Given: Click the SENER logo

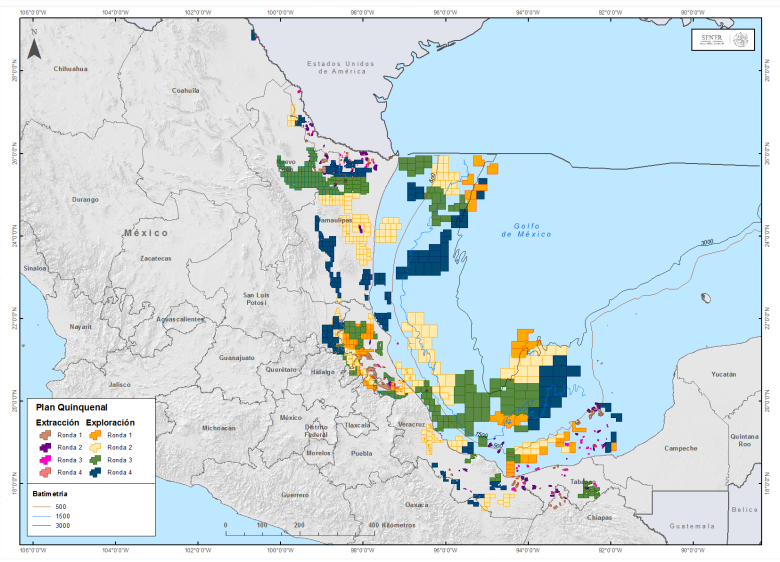Looking at the screenshot, I should 710,40.
